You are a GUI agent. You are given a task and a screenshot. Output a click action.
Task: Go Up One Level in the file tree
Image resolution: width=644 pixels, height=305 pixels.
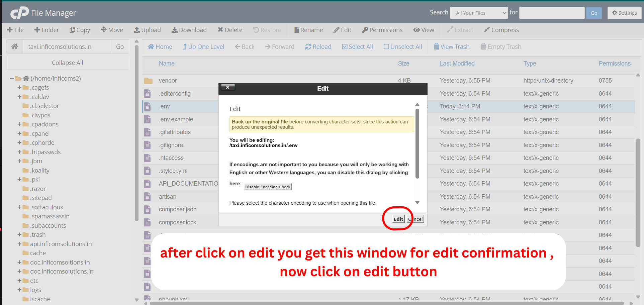pyautogui.click(x=203, y=46)
